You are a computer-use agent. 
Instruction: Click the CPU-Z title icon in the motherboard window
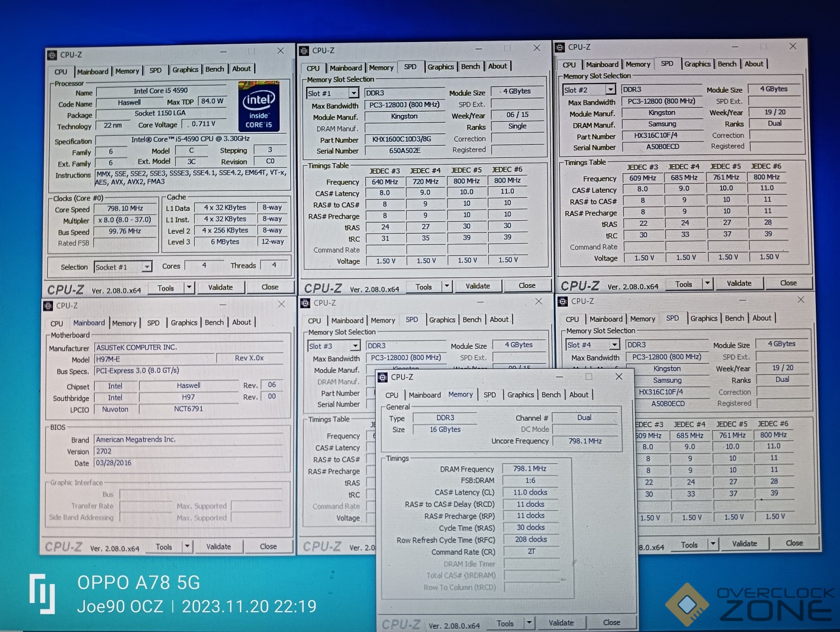tap(48, 305)
